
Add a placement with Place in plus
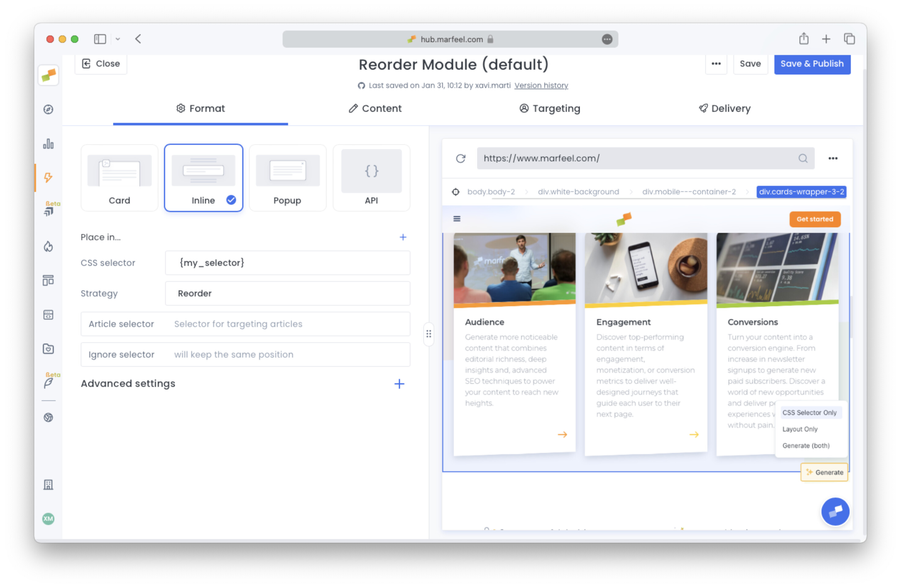point(403,237)
